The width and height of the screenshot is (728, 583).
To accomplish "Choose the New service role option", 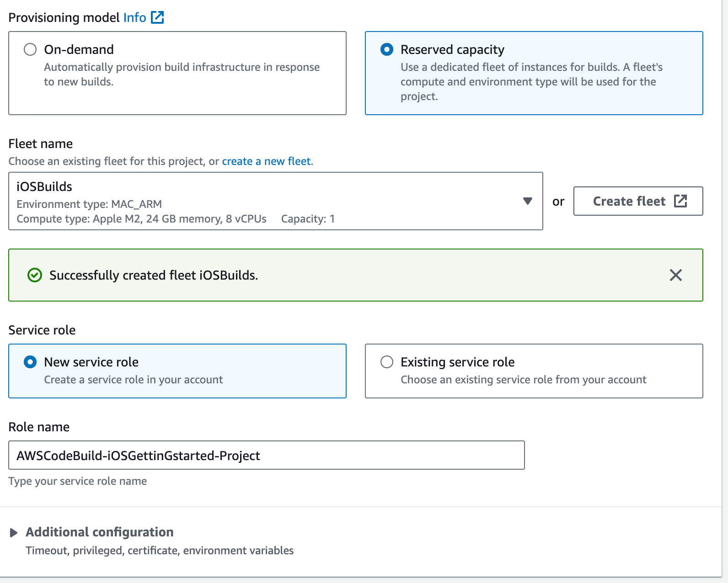I will (x=30, y=362).
